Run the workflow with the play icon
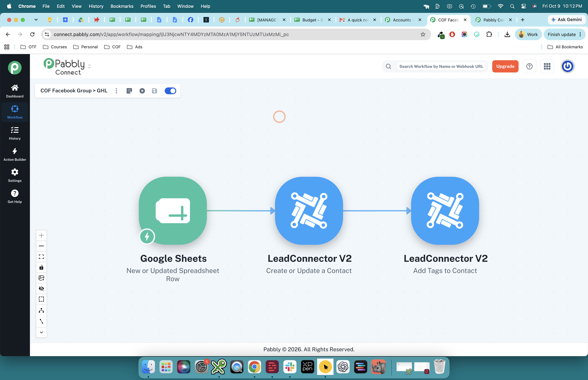The height and width of the screenshot is (380, 588). (142, 91)
